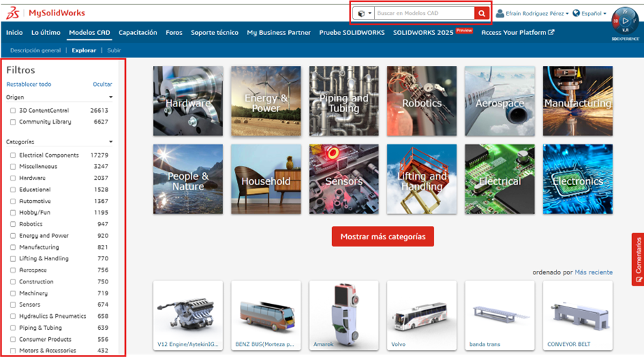
Task: Open the Comentarios feedback side tab
Action: pyautogui.click(x=638, y=260)
